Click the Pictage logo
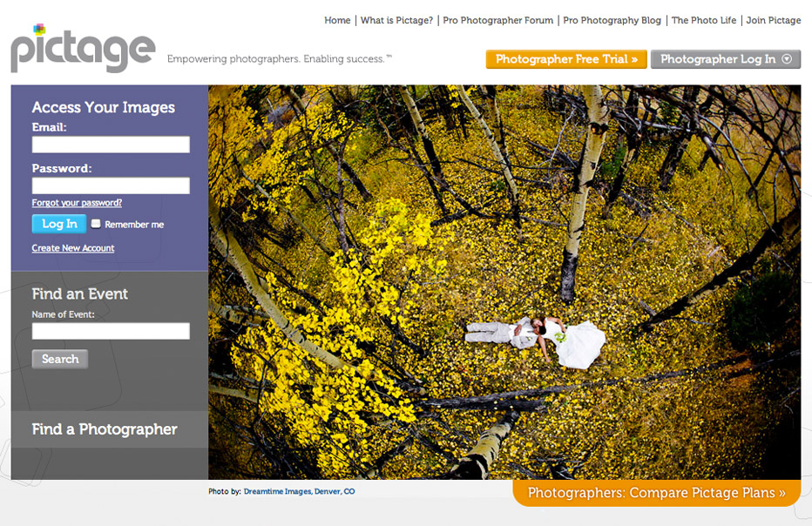The width and height of the screenshot is (812, 526). coord(83,48)
